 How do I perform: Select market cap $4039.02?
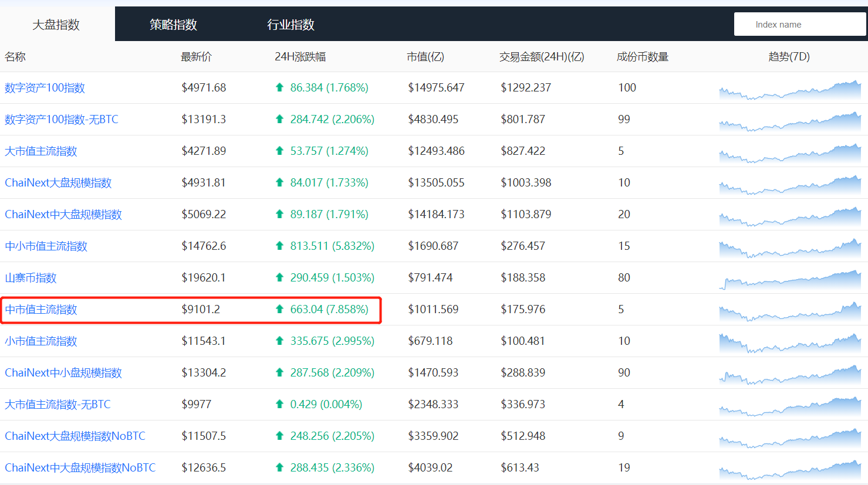(x=430, y=468)
